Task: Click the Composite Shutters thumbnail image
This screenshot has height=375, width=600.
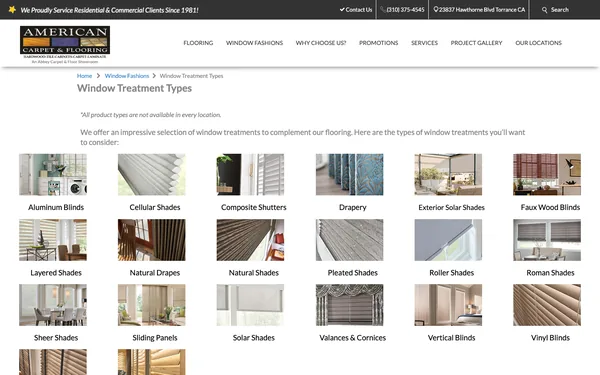Action: [x=250, y=174]
